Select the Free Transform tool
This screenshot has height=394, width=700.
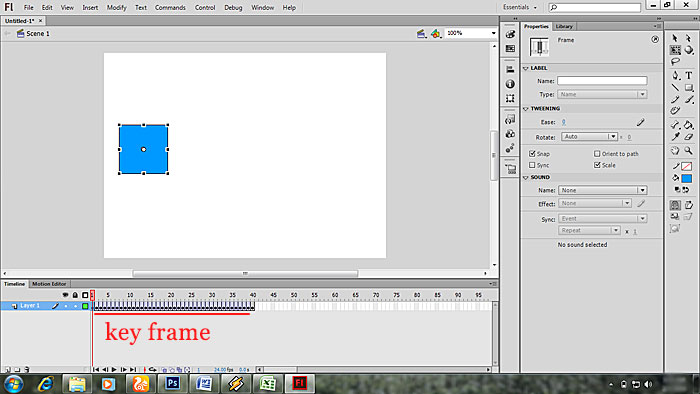pos(675,50)
